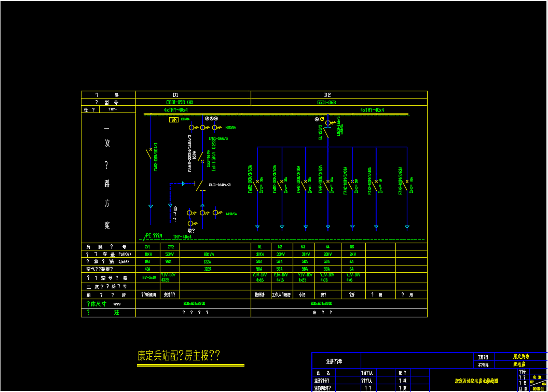Viewport: 548px width, 392px height.
Task: Select the 3KV capacity value under N5
Action: 353,254
